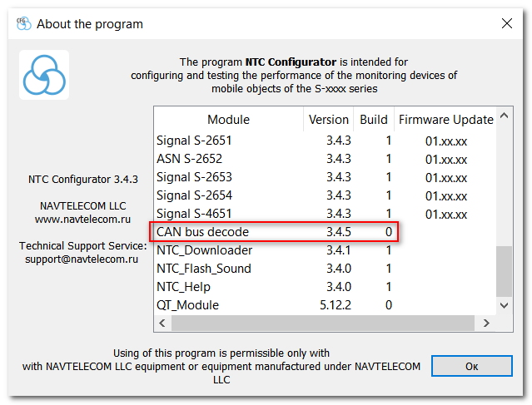Click the title bar app icon

coord(25,24)
